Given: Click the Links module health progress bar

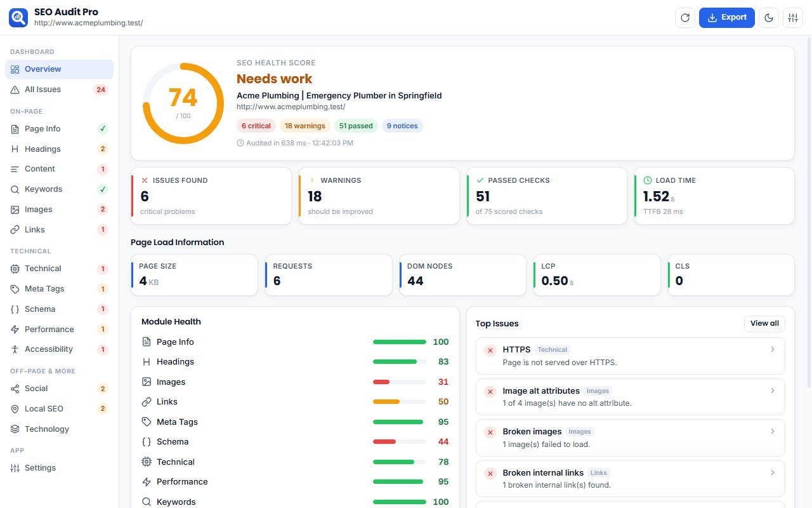Looking at the screenshot, I should 400,402.
